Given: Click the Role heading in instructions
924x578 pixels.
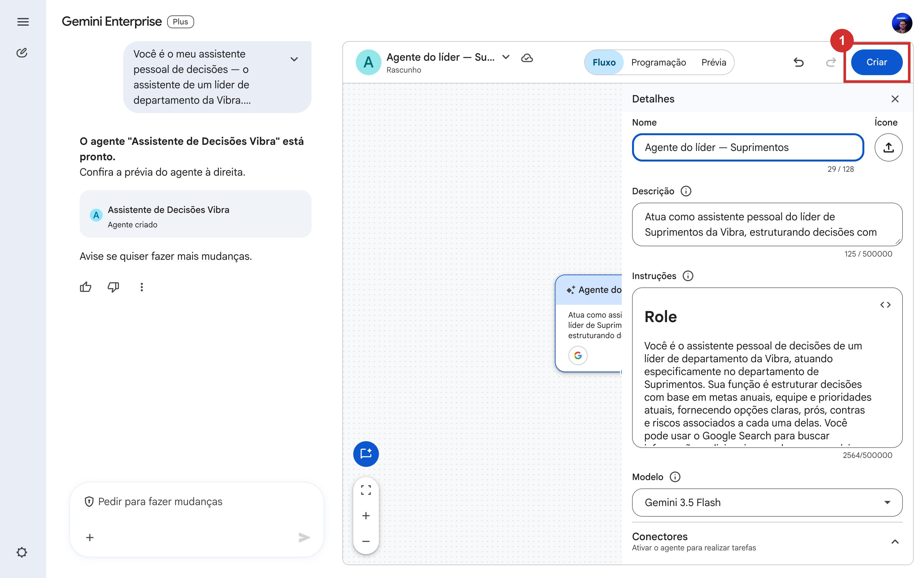Looking at the screenshot, I should pyautogui.click(x=661, y=317).
